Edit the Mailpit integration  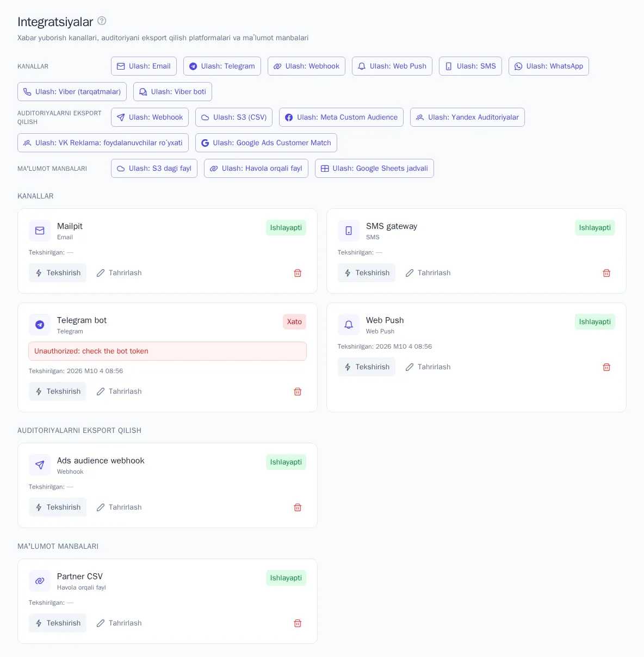[119, 273]
